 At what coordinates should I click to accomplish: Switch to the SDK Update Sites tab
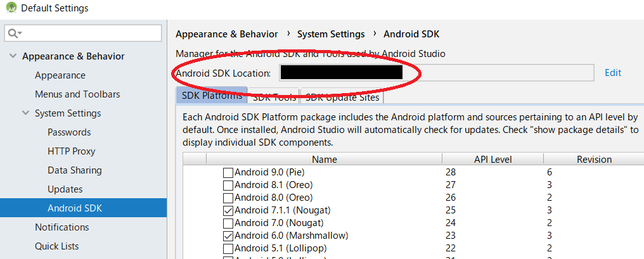(342, 97)
